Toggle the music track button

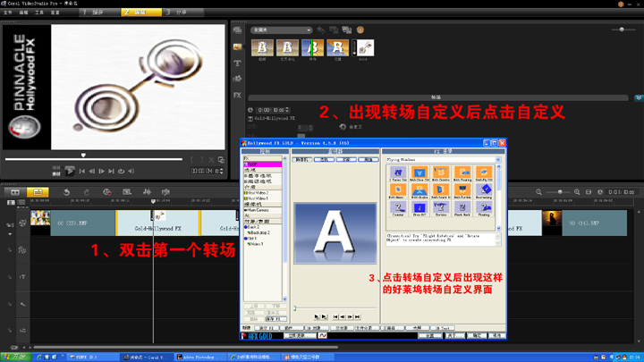coord(22,331)
